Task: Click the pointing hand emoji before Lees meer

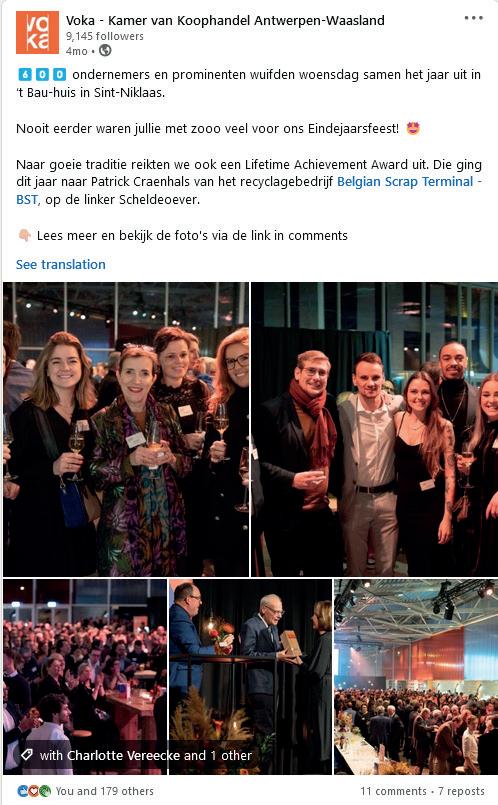Action: pyautogui.click(x=24, y=236)
